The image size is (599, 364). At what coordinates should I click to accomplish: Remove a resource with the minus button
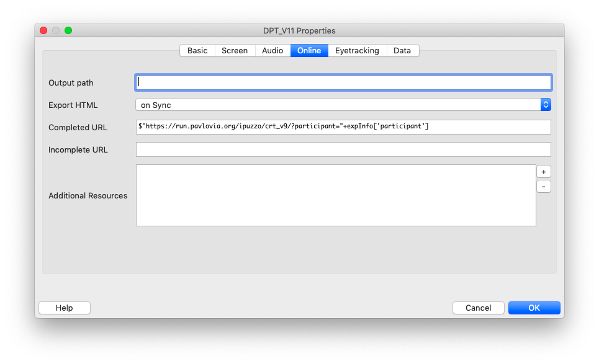coord(543,187)
